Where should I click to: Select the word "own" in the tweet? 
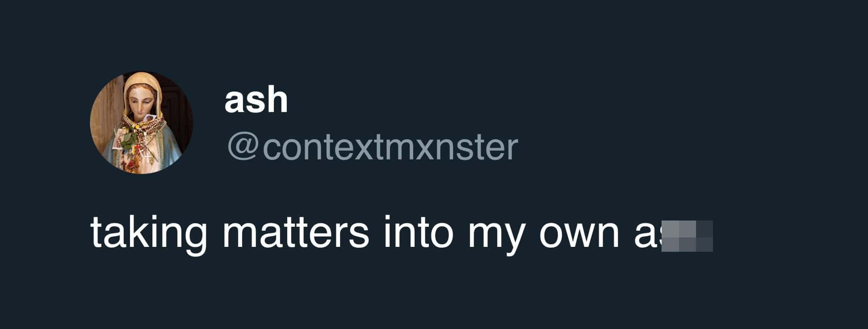[x=579, y=236]
